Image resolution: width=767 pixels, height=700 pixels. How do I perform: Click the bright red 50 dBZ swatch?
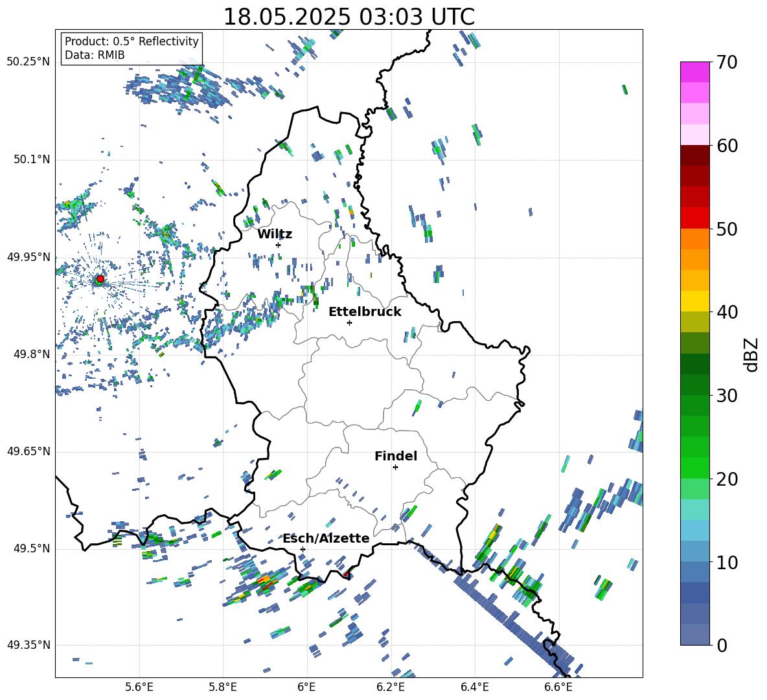pos(695,218)
